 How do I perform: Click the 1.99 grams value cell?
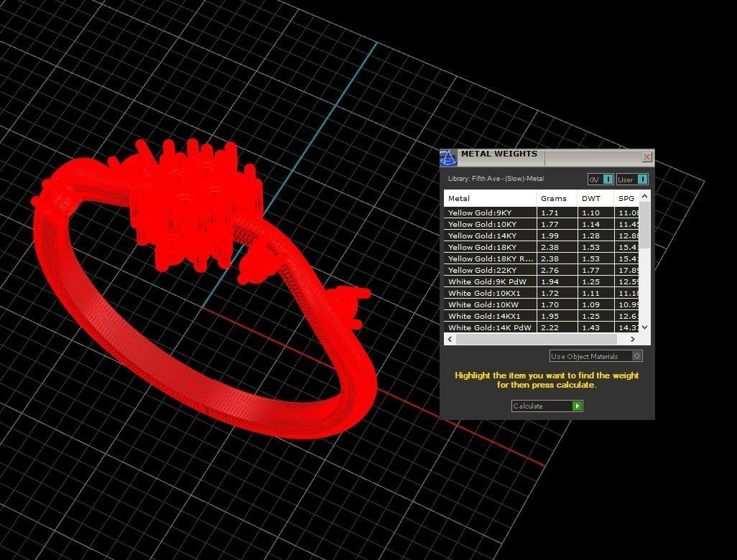pyautogui.click(x=557, y=235)
